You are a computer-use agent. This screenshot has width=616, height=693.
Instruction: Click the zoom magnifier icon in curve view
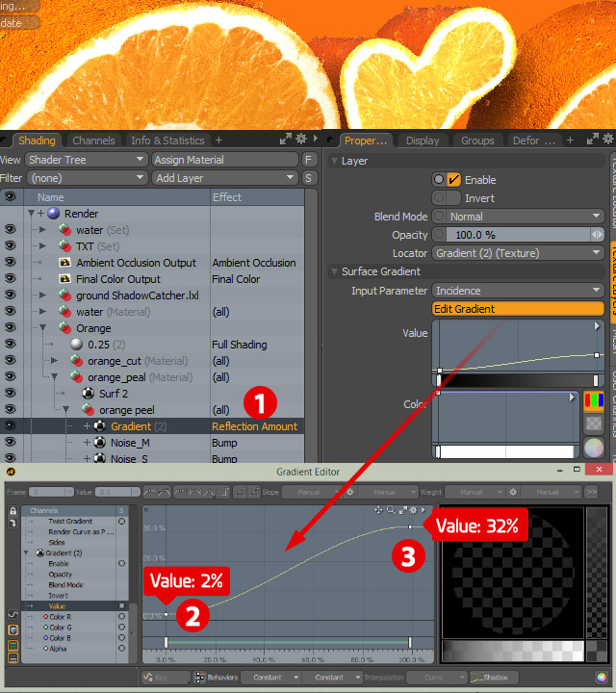(x=391, y=510)
